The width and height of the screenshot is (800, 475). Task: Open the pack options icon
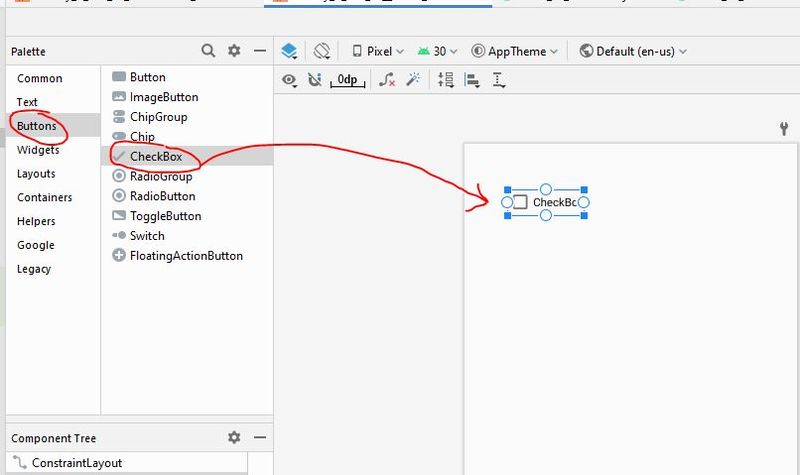tap(446, 80)
